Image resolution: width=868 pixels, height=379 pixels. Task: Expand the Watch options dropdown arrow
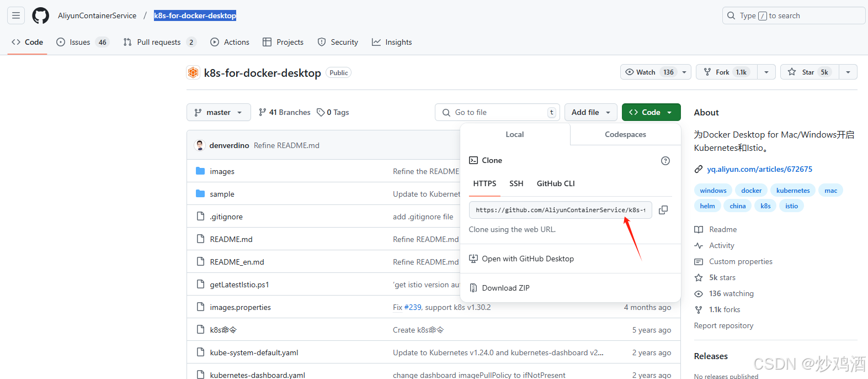coord(684,72)
